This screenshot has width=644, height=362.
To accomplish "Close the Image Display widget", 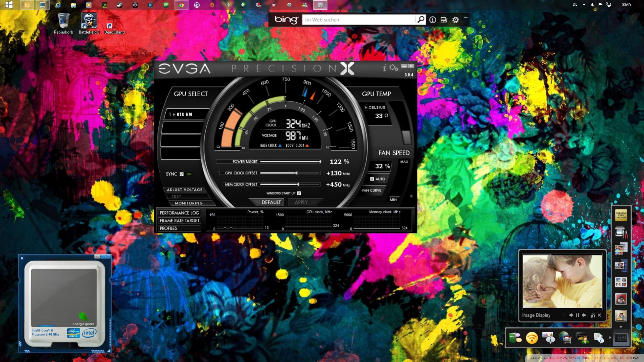I will click(x=599, y=315).
